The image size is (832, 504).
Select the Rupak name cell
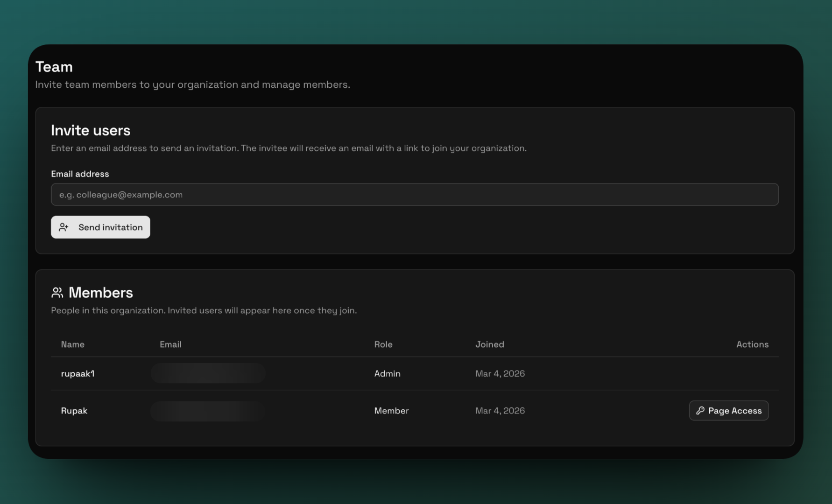pos(74,411)
